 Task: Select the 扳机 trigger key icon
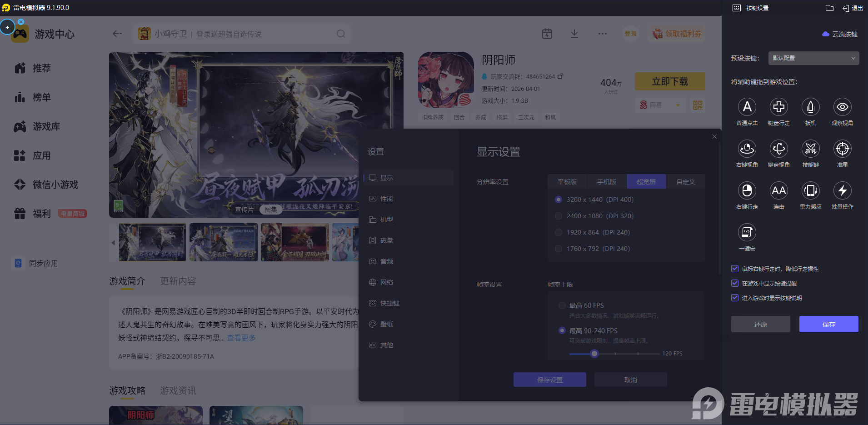[x=810, y=107]
